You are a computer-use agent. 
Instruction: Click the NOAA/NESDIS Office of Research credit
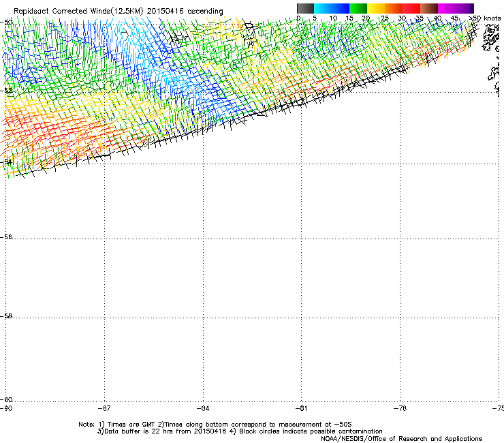tap(401, 439)
